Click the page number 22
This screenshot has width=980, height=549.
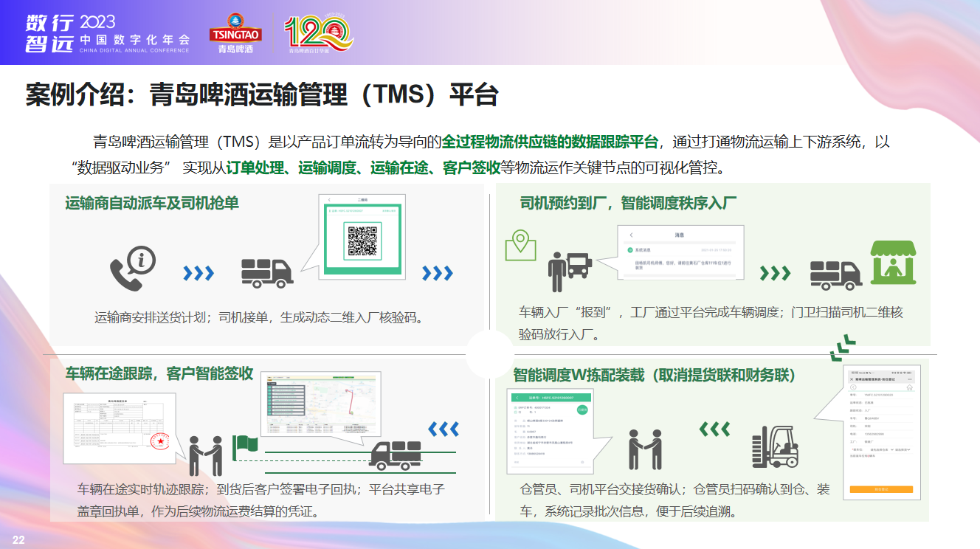(x=18, y=540)
